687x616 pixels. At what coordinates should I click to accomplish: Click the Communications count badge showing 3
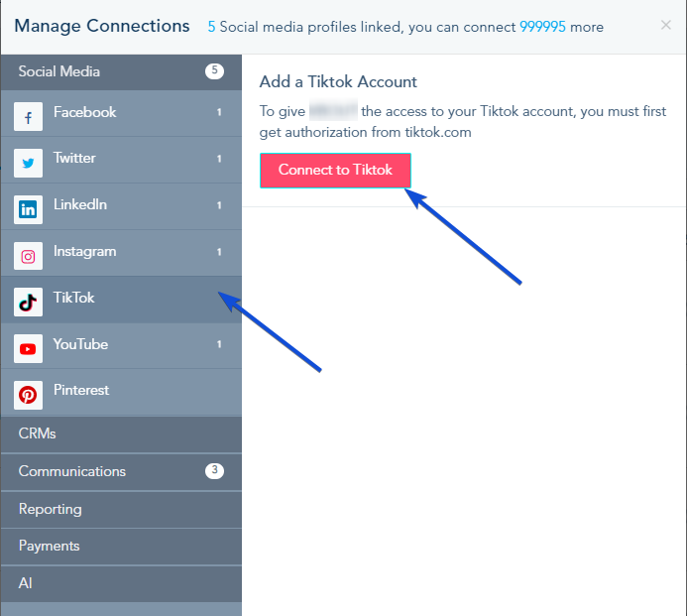pyautogui.click(x=214, y=470)
